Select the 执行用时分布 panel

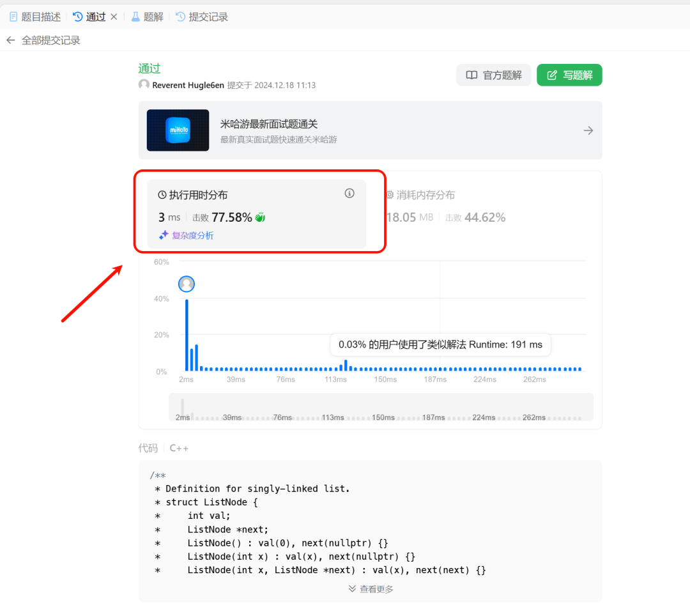click(257, 214)
